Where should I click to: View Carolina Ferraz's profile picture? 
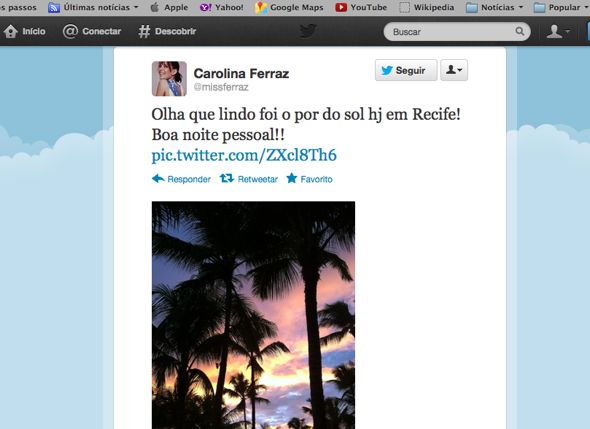169,79
